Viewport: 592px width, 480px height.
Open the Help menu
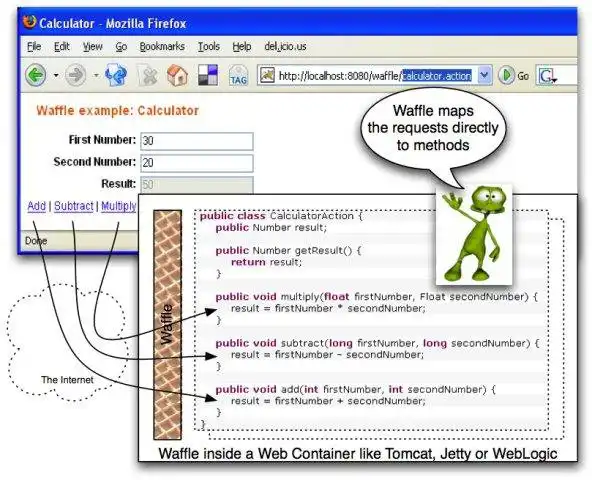click(x=242, y=46)
